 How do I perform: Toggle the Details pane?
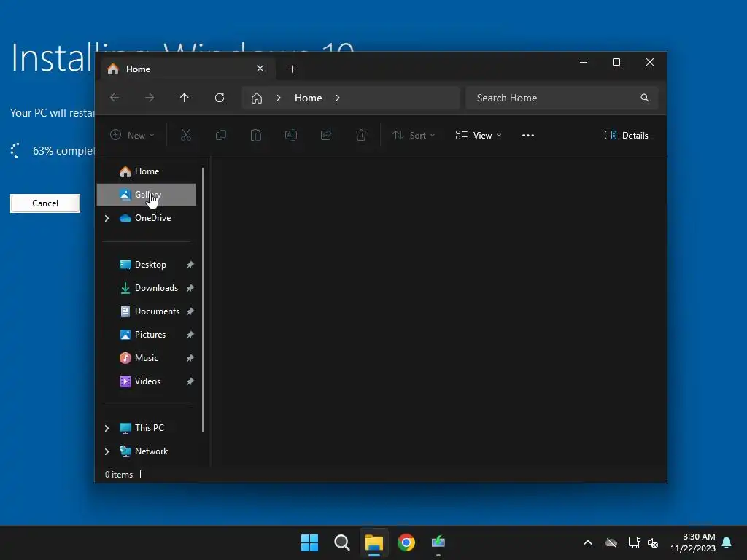point(626,135)
